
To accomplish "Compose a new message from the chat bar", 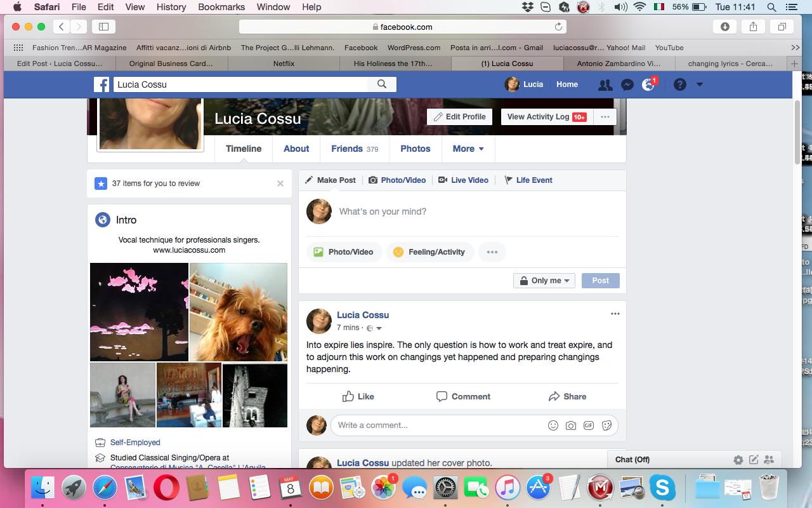I will pos(754,459).
